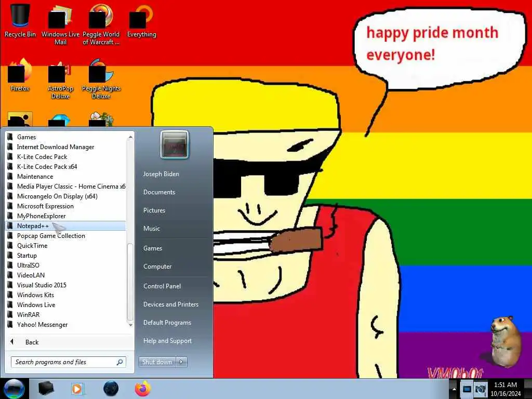This screenshot has width=532, height=399.
Task: Open Control Panel from Start menu
Action: (x=162, y=286)
